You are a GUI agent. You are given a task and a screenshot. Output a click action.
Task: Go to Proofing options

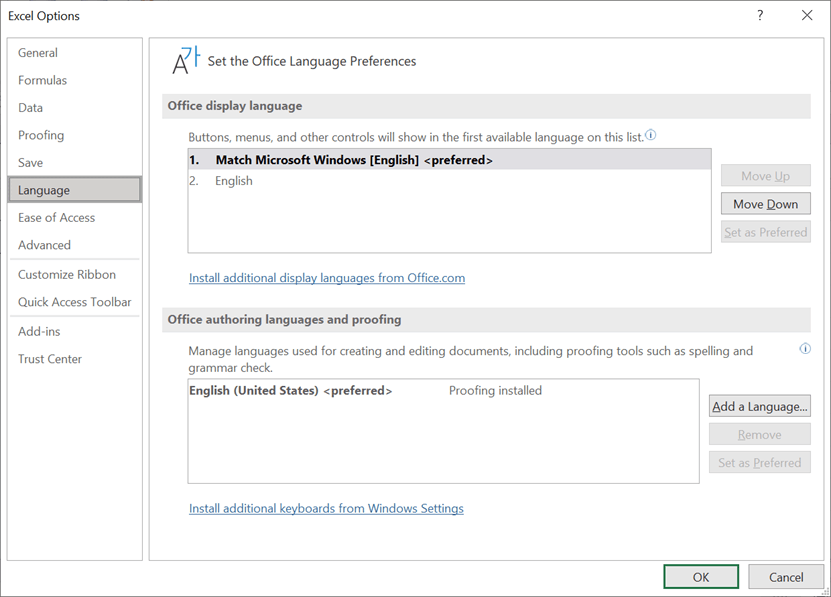[41, 135]
